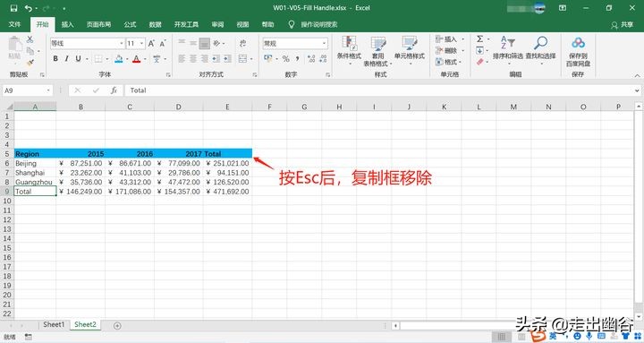Viewport: 644px width, 343px height.
Task: Switch to the Formulas (公式) tab
Action: [x=130, y=24]
